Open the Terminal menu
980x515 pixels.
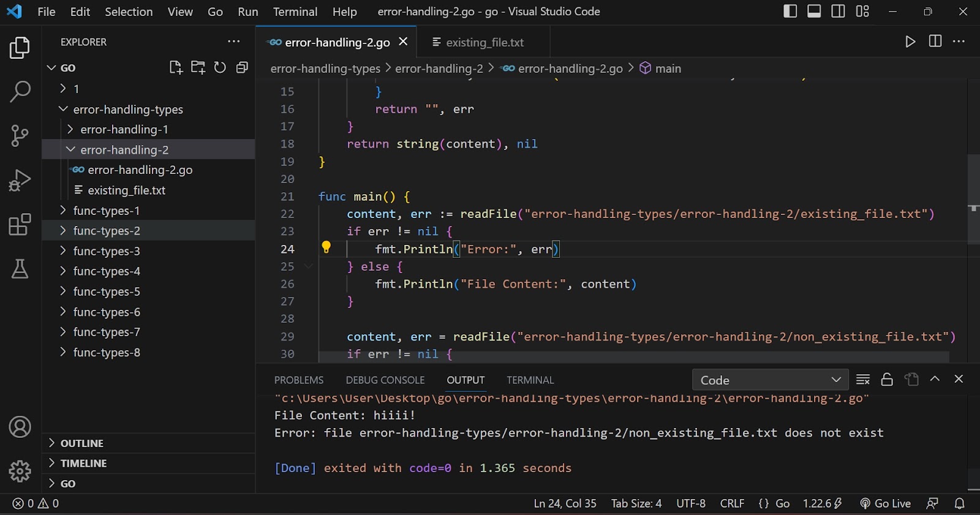click(x=295, y=12)
